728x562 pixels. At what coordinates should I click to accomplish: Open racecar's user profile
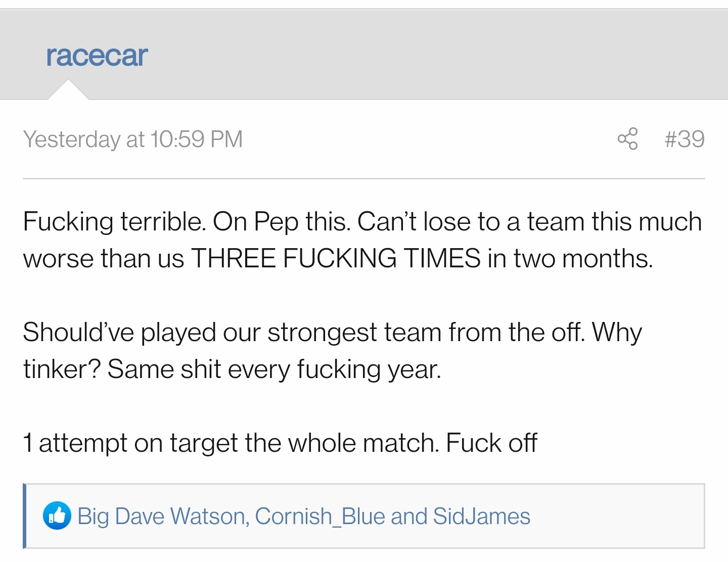point(97,55)
